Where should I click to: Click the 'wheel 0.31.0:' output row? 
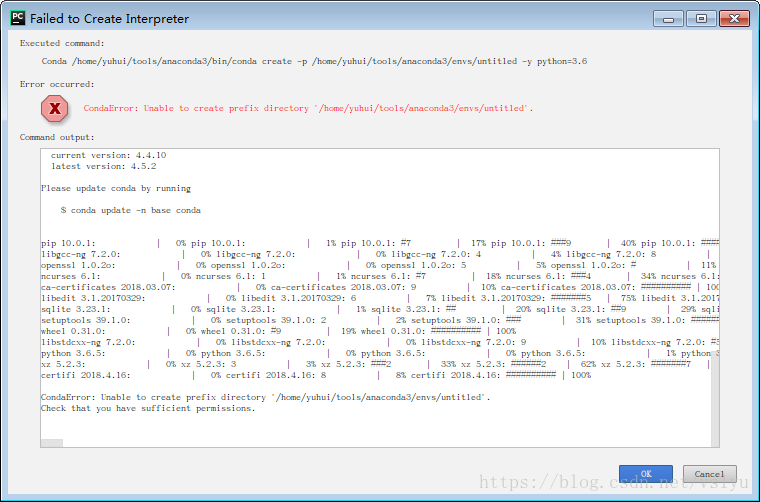[279, 331]
